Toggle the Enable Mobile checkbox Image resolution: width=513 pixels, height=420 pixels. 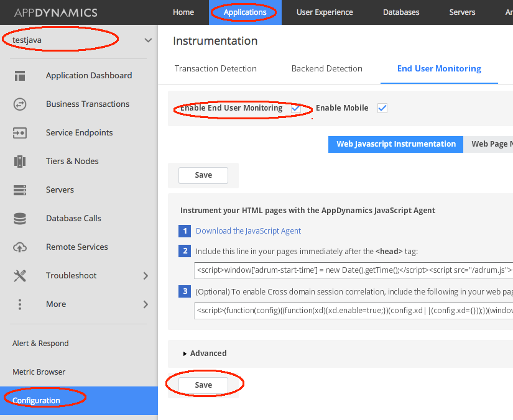382,108
